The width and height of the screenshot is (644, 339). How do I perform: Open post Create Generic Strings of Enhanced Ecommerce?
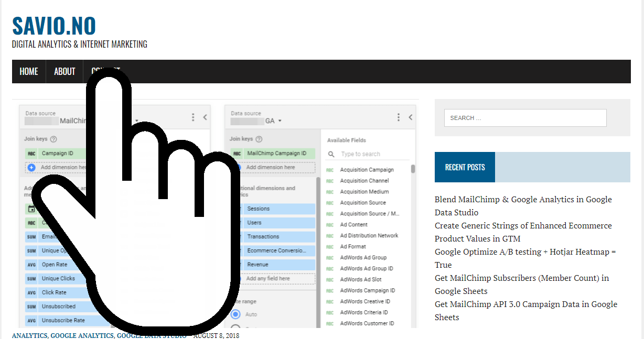click(x=523, y=232)
